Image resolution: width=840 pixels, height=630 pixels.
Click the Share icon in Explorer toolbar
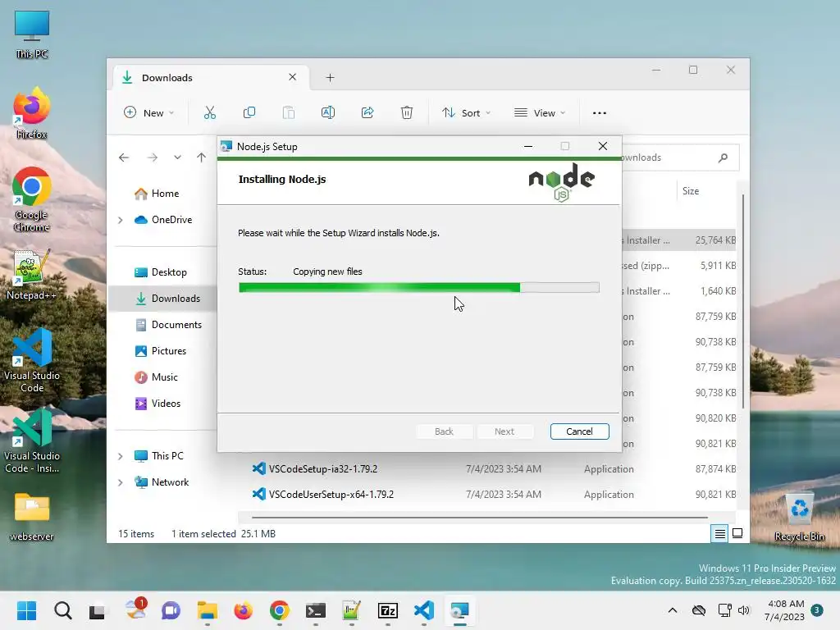point(367,112)
